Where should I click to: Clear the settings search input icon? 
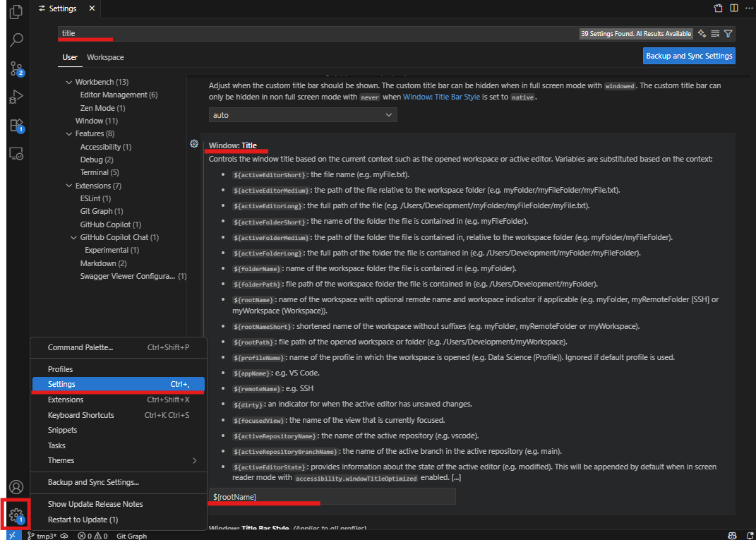716,34
